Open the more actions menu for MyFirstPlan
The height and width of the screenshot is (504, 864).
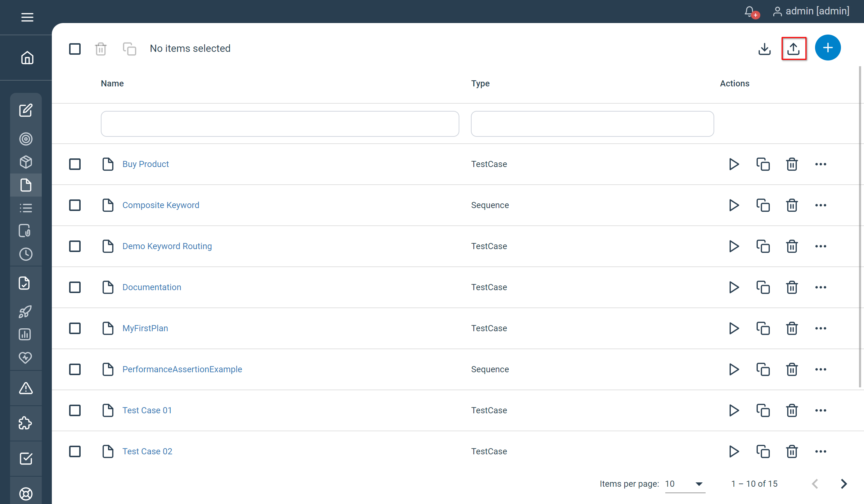[821, 328]
